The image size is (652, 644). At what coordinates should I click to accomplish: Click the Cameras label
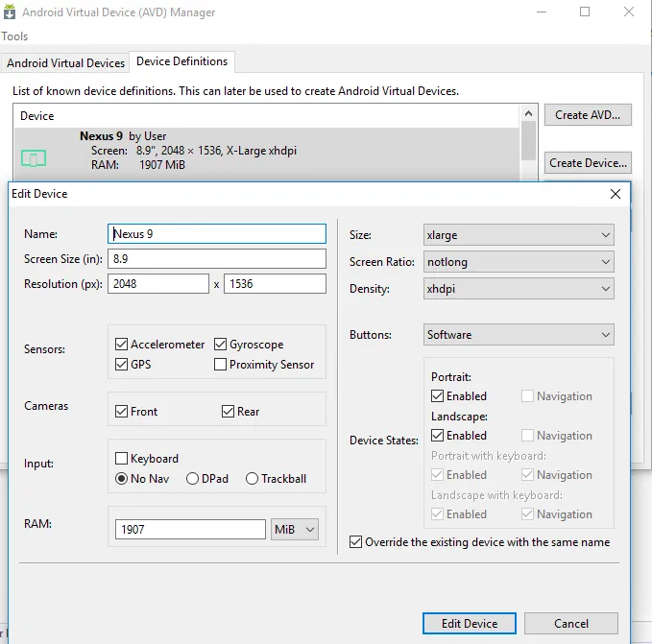tap(46, 406)
